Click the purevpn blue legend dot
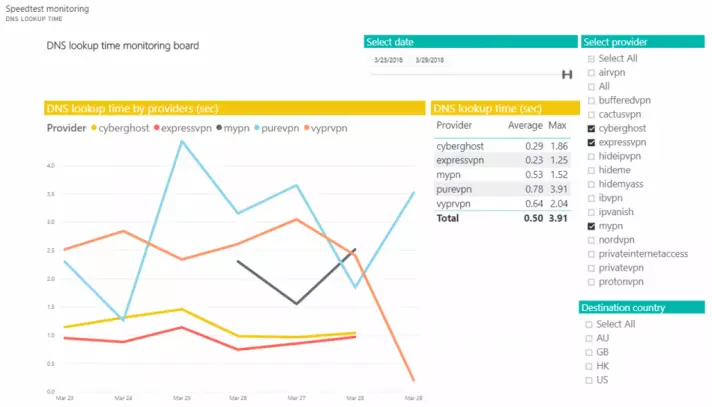Image resolution: width=712 pixels, height=407 pixels. (x=259, y=128)
